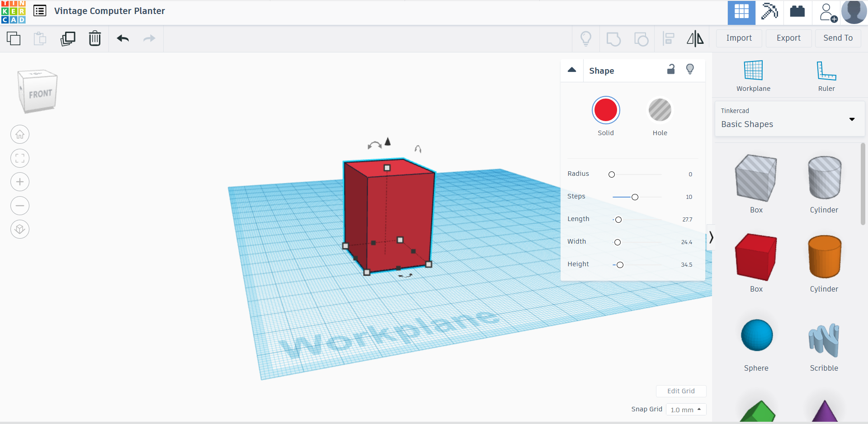Toggle perspective/orthographic view cube icon
The height and width of the screenshot is (424, 868).
[x=20, y=229]
